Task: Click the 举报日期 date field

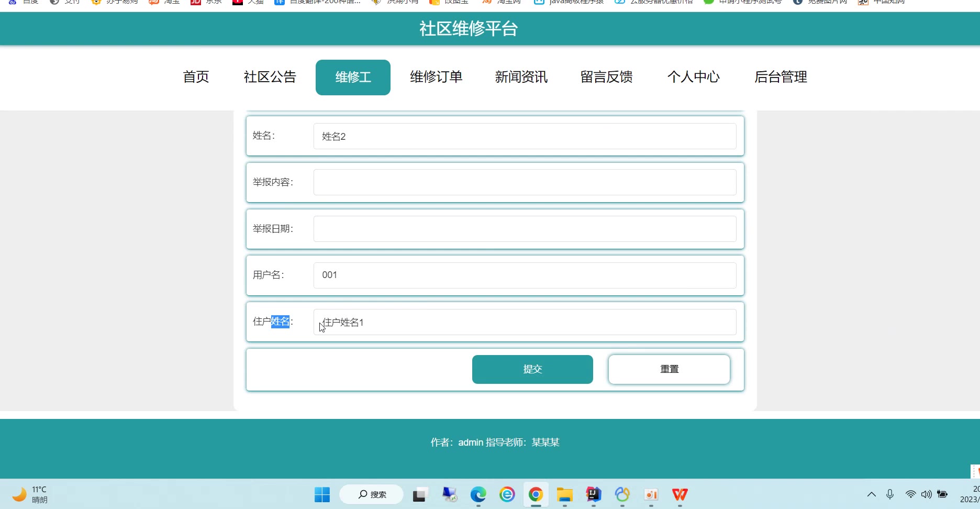Action: click(525, 229)
